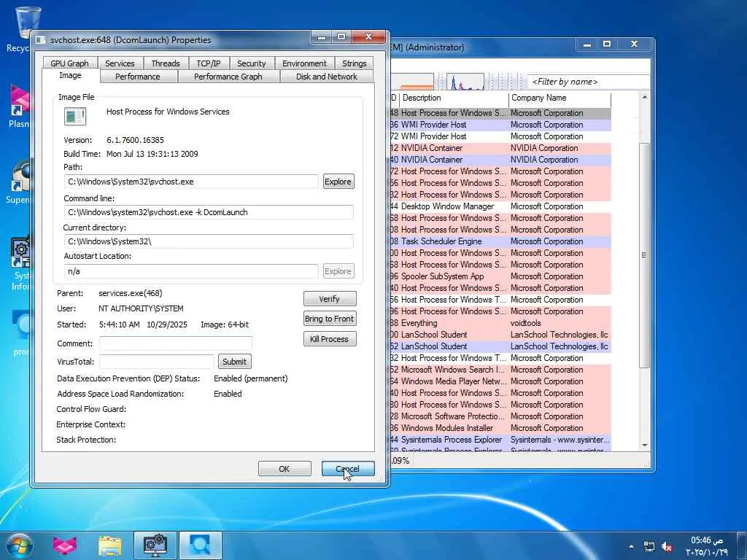Open the pink fox app in taskbar
This screenshot has height=560, width=747.
(65, 545)
